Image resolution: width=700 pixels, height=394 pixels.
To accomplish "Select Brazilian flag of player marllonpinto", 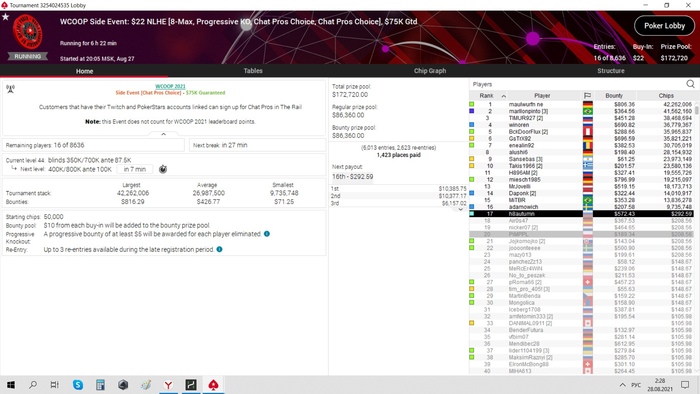I will click(x=588, y=111).
